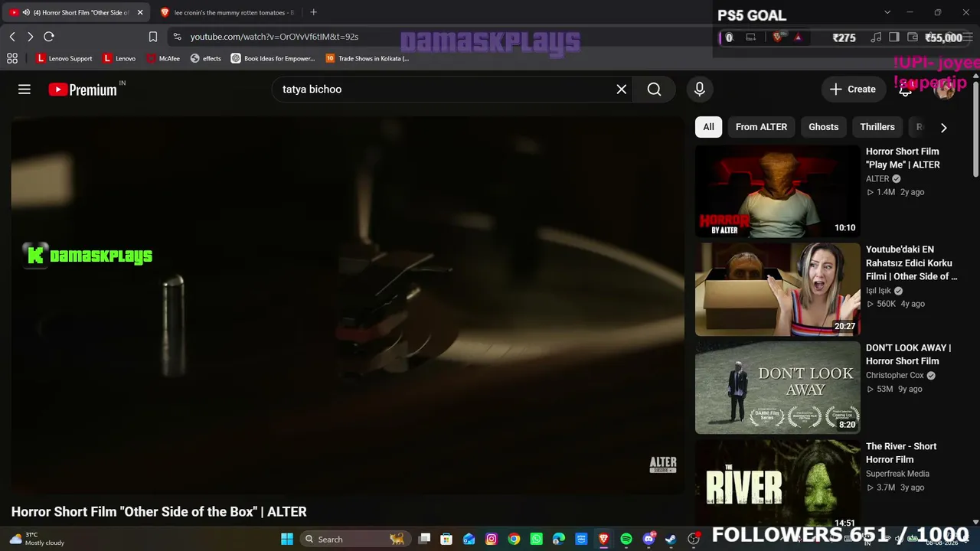Open the weather widget showing 31°C
The width and height of the screenshot is (980, 551).
pyautogui.click(x=37, y=539)
